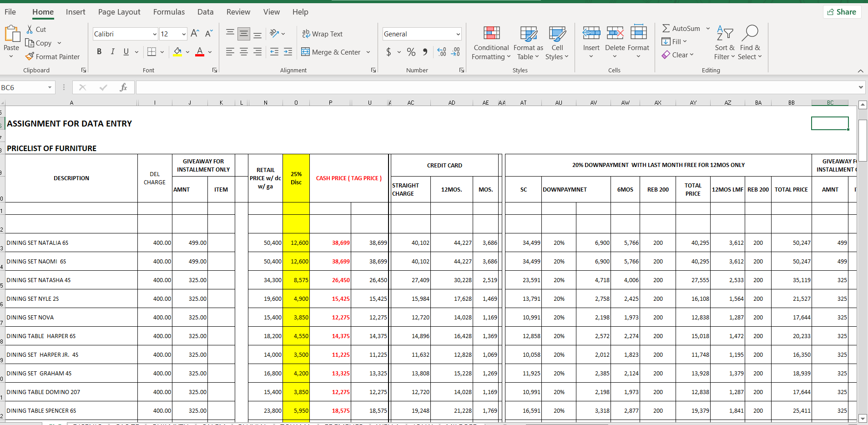Apply percent style format

point(411,52)
